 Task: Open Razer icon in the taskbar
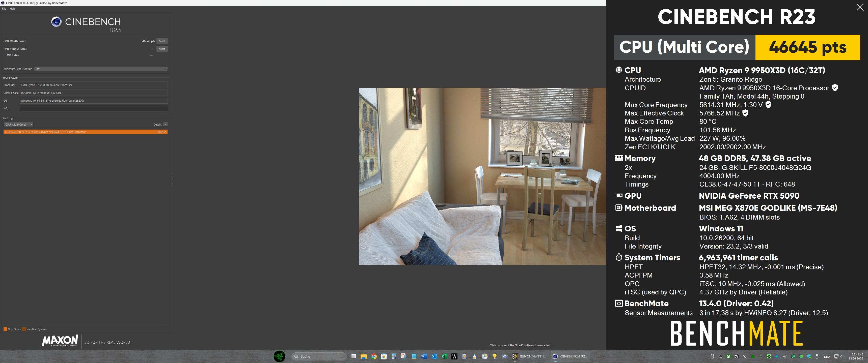(279, 356)
